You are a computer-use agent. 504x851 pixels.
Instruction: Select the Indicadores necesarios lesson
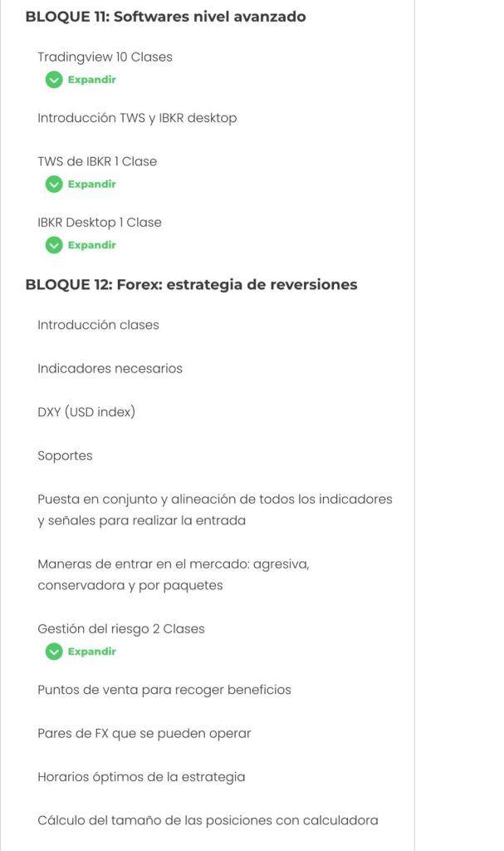pyautogui.click(x=110, y=368)
